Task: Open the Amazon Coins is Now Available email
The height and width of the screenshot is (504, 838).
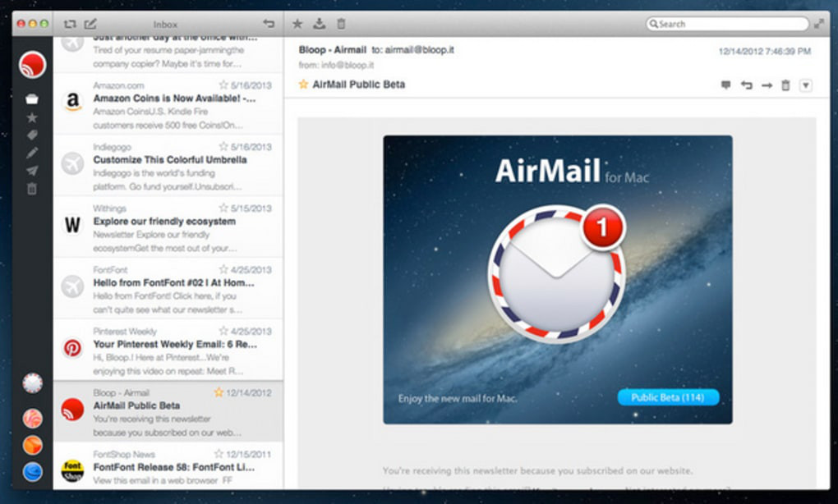Action: (x=168, y=104)
